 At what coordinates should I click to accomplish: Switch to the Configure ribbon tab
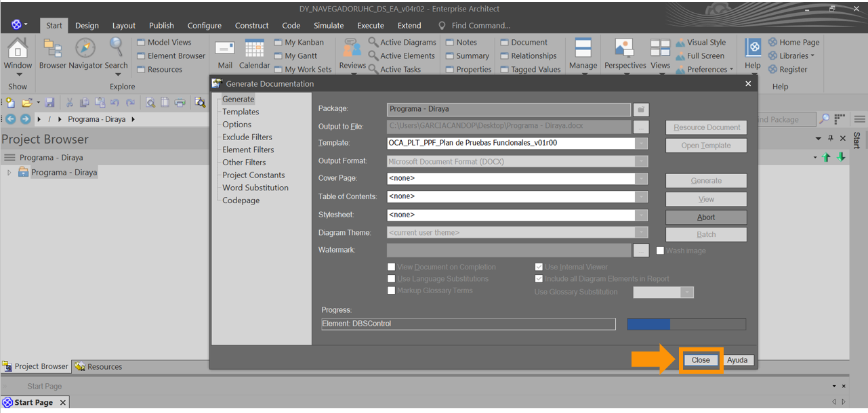[x=205, y=26]
